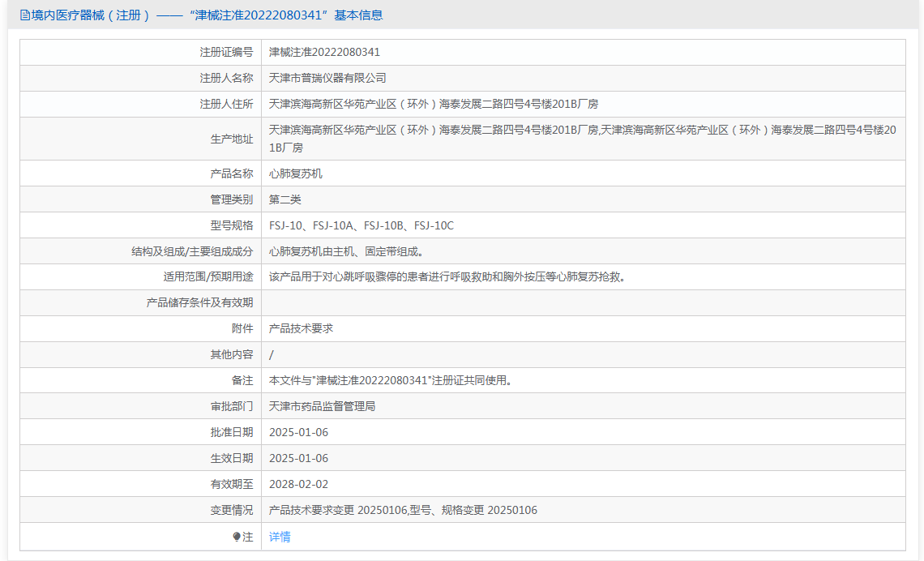Click the 注册人住所 address value

tap(434, 104)
